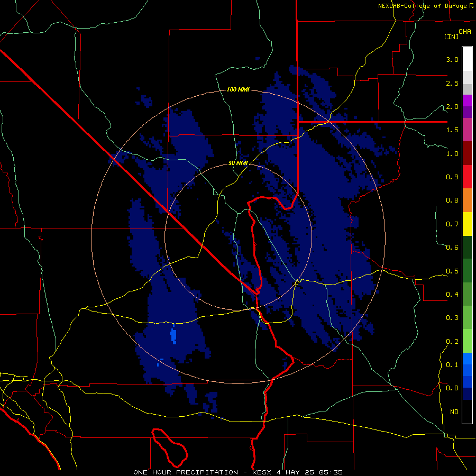Click the 0.6 legend value
This screenshot has width=476, height=476.
coord(452,248)
